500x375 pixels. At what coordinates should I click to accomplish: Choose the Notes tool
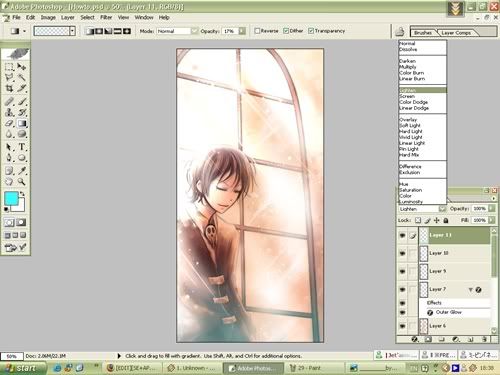point(9,171)
